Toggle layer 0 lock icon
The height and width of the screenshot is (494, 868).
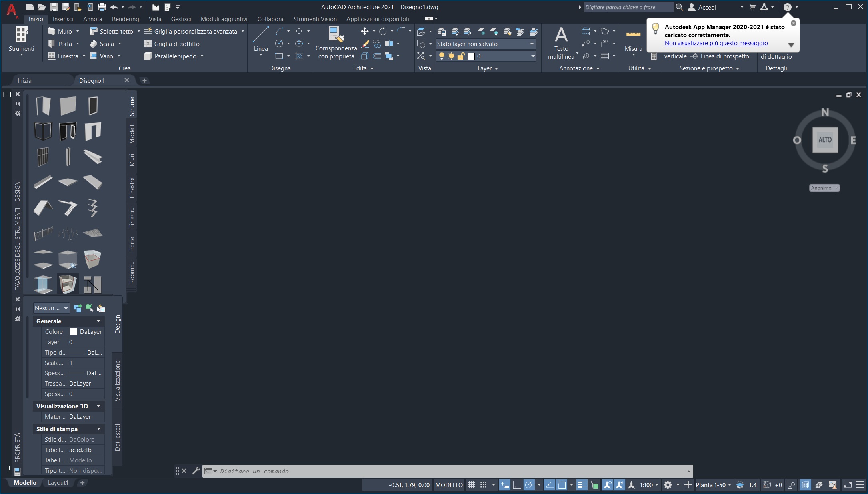click(461, 56)
